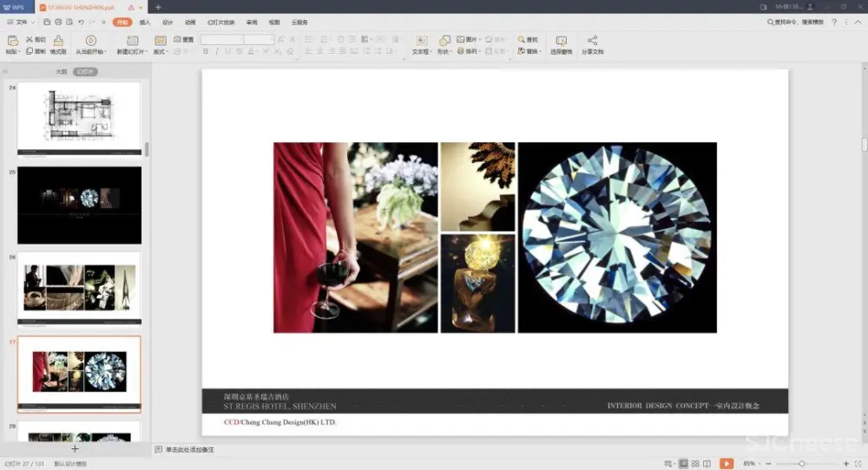This screenshot has width=868, height=470.
Task: Click the Shapes tool icon
Action: pos(444,41)
